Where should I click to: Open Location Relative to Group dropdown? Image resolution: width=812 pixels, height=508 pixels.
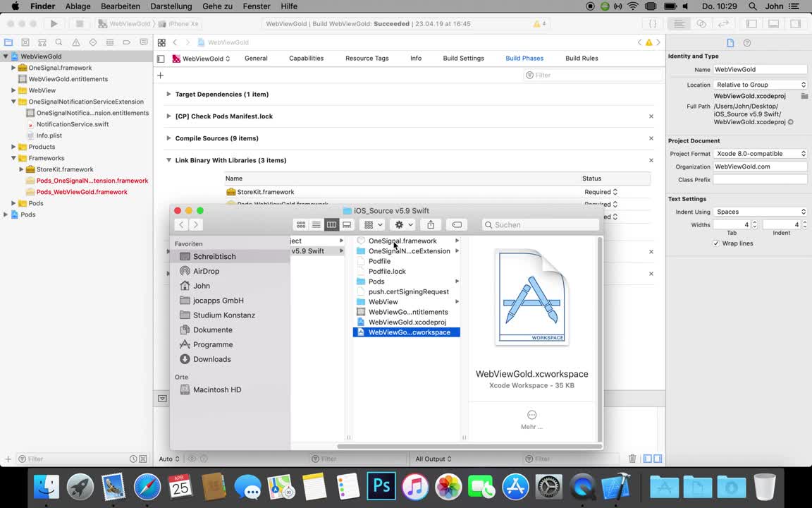click(x=760, y=85)
